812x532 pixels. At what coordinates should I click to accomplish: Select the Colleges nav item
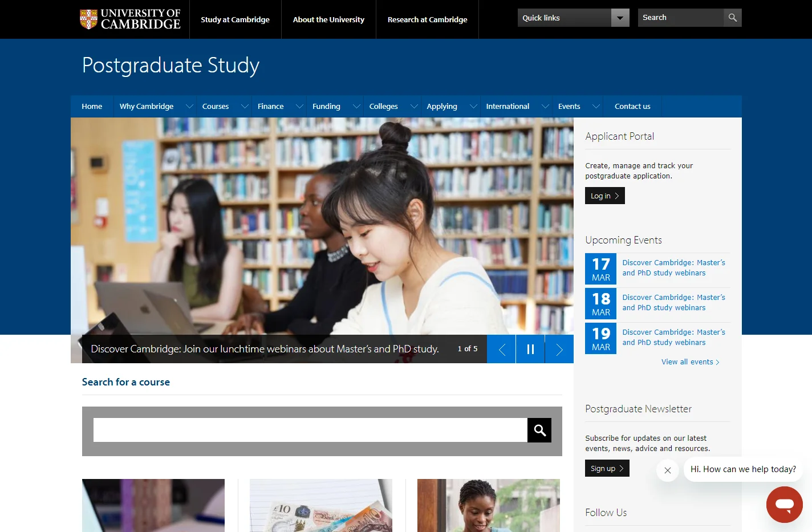[x=384, y=106]
